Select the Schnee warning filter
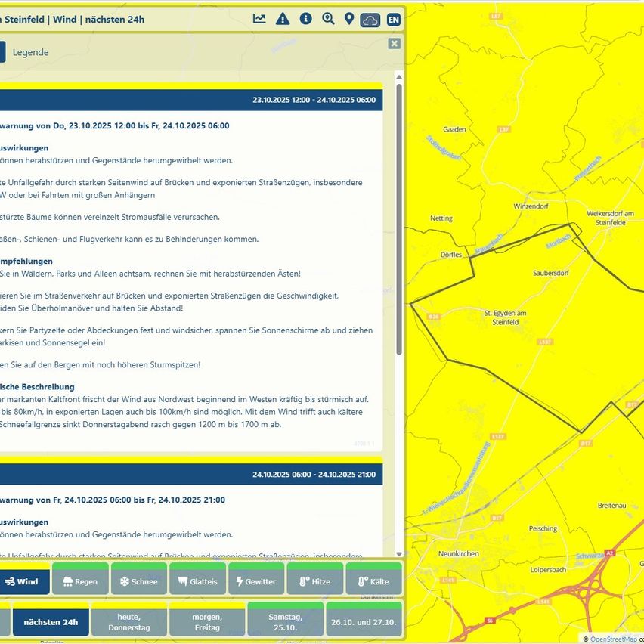 pos(139,581)
